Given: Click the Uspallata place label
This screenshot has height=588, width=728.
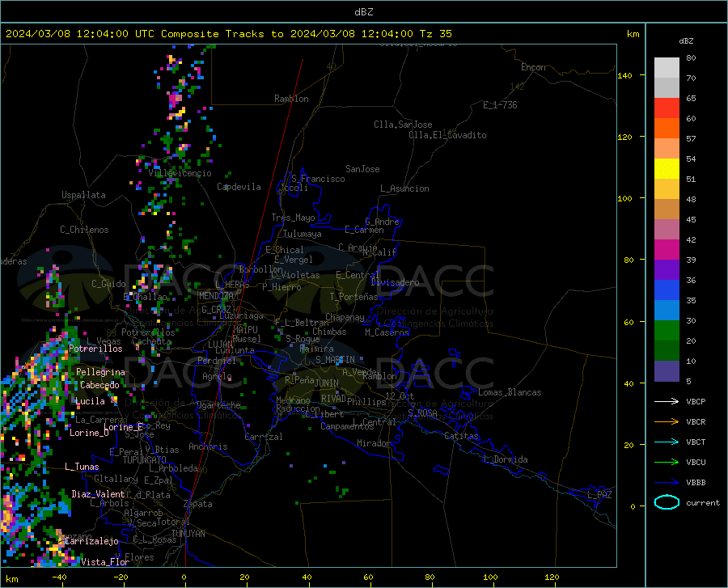Looking at the screenshot, I should pos(83,195).
